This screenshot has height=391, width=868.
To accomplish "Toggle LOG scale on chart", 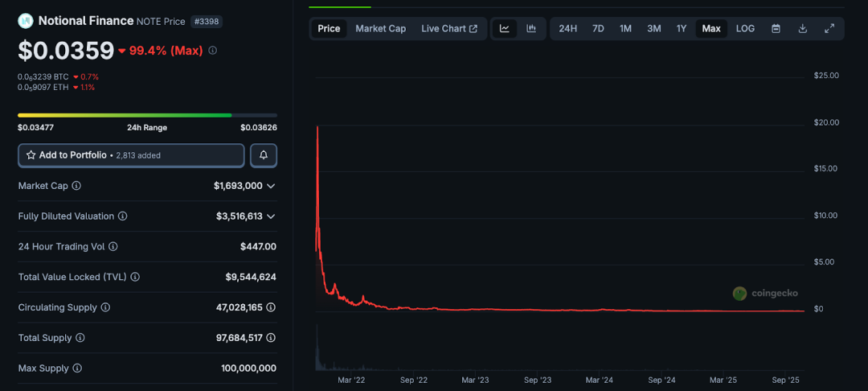I will (745, 29).
